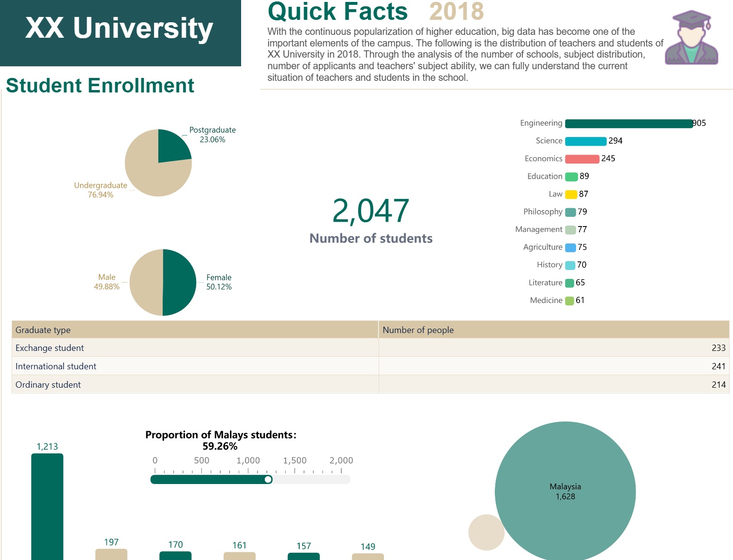
Task: Click the Science bar in the subject chart
Action: 585,141
